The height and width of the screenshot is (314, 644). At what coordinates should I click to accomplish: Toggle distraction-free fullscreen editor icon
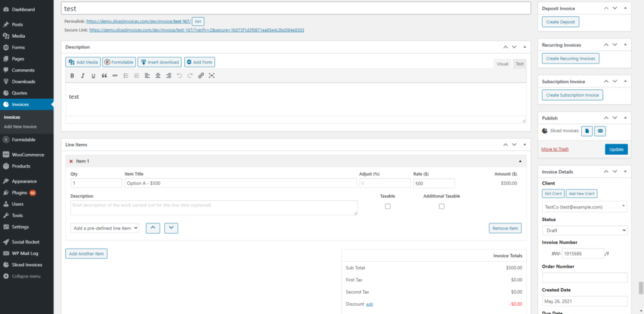(211, 76)
